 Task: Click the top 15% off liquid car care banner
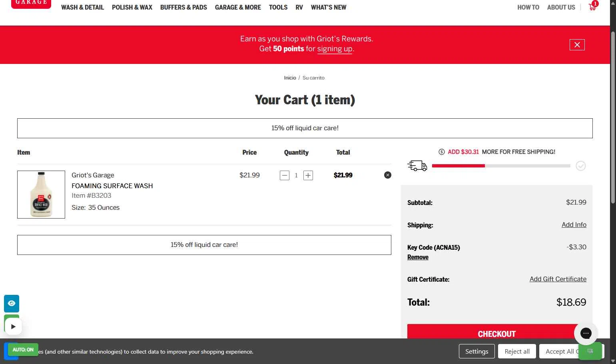(x=305, y=128)
